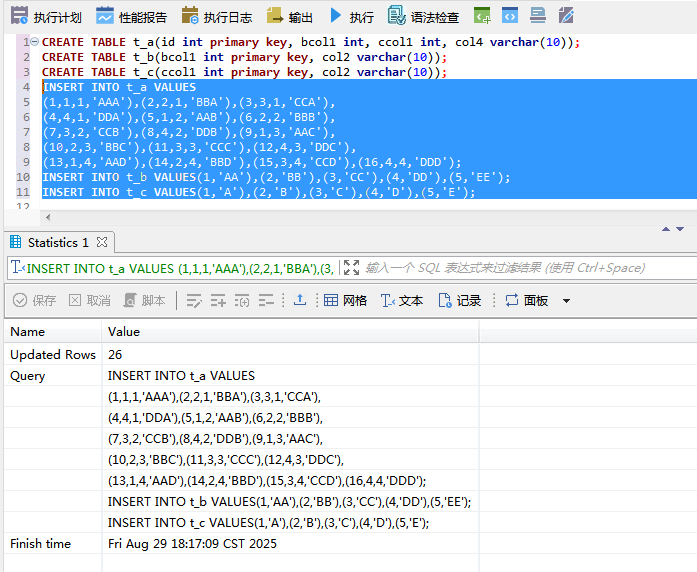The image size is (697, 572).
Task: Close the Statistics 1 tab
Action: (x=102, y=242)
